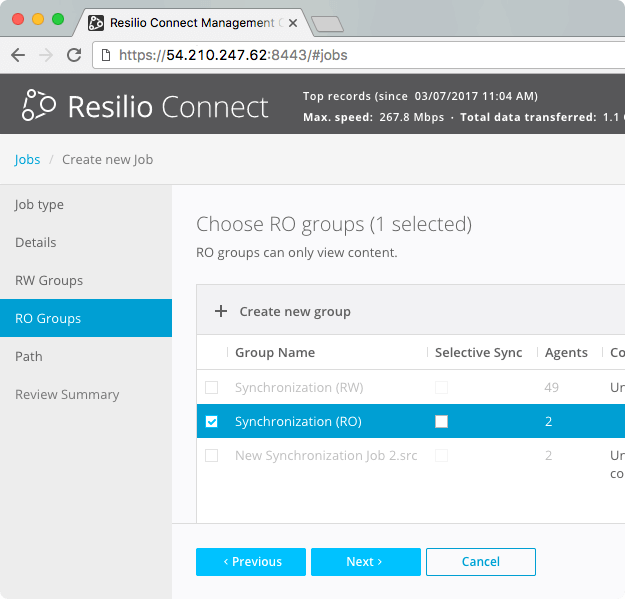Viewport: 625px width, 599px height.
Task: Click the red close window button
Action: coord(18,19)
